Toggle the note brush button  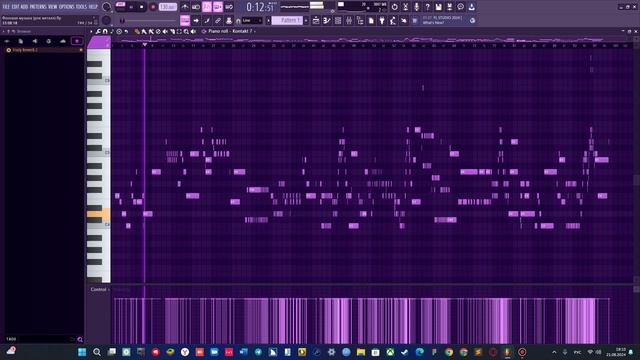[x=207, y=20]
